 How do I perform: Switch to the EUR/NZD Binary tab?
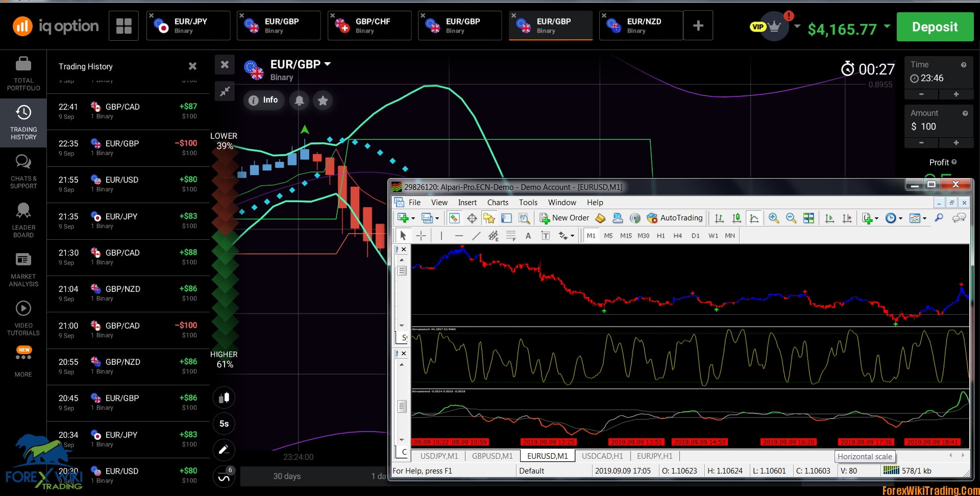click(x=641, y=26)
